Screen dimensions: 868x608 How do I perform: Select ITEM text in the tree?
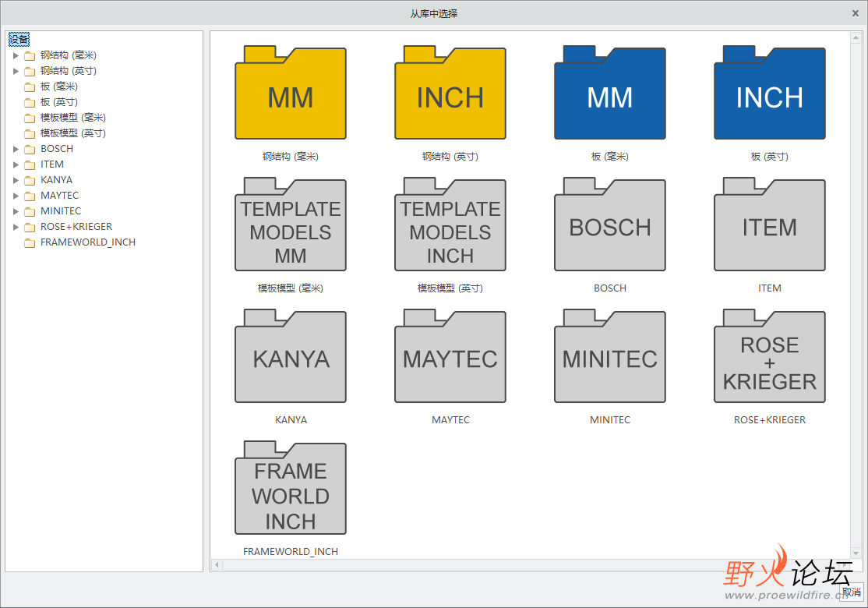point(52,164)
